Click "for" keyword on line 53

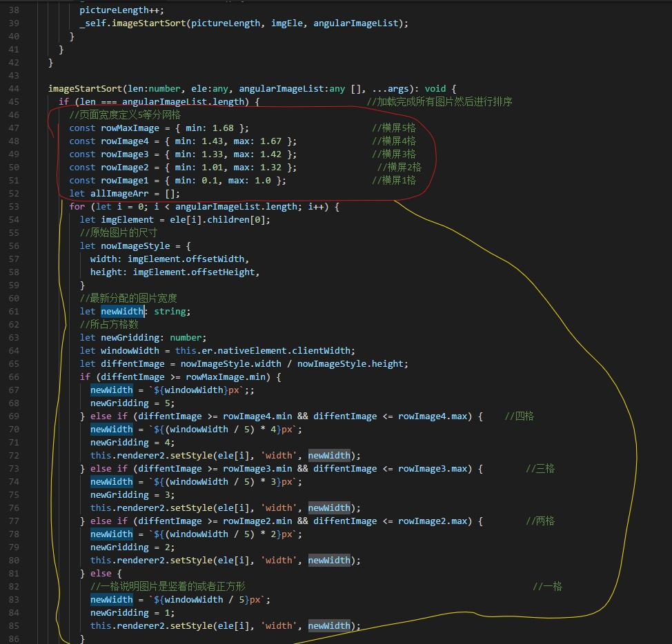click(77, 206)
